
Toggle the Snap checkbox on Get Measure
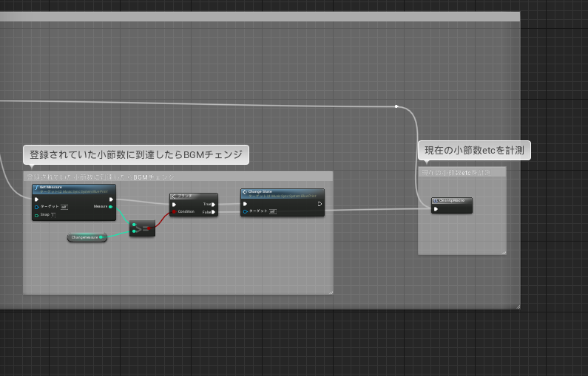point(53,215)
